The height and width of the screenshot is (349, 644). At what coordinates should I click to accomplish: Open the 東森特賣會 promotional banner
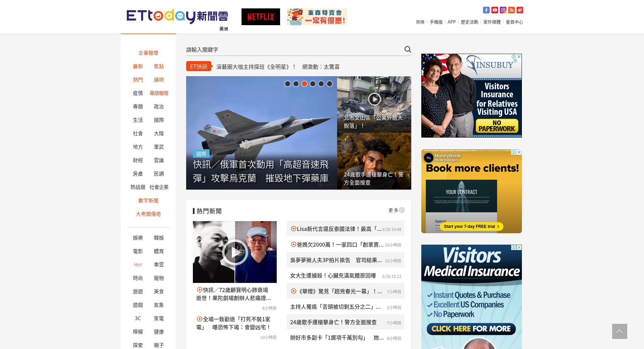[x=317, y=17]
